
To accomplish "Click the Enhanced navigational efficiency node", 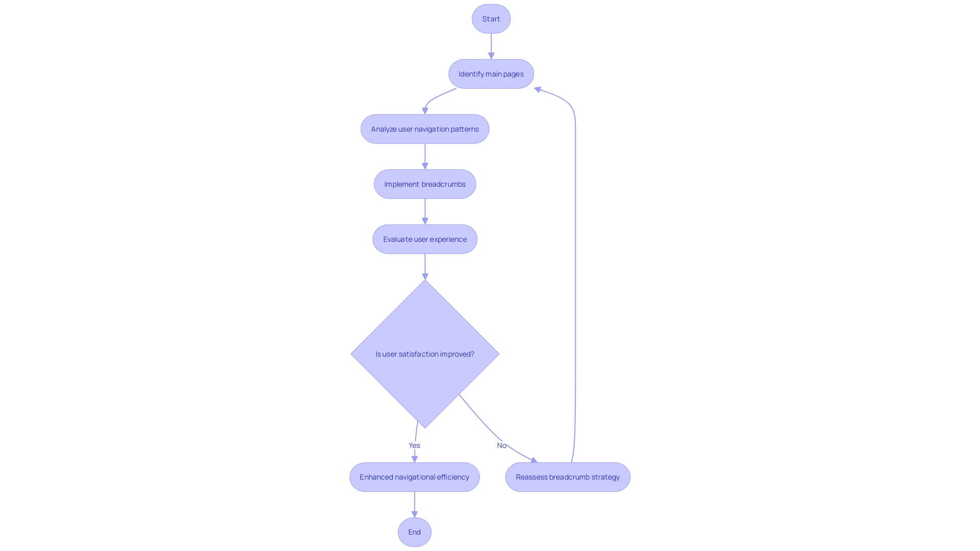I will coord(414,477).
